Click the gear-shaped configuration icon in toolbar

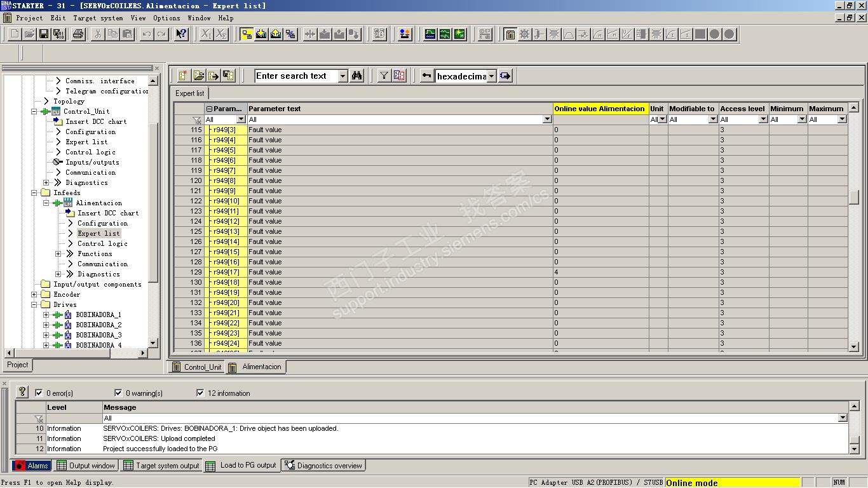click(524, 34)
